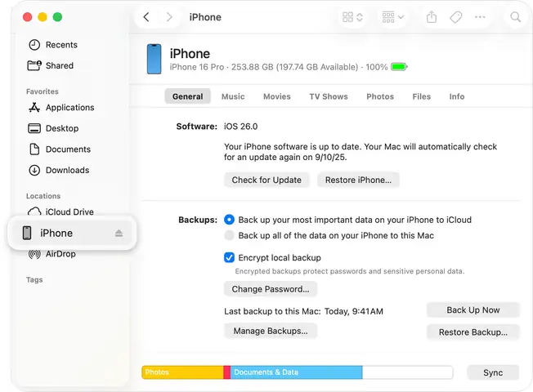The width and height of the screenshot is (533, 392).
Task: Go back with the left chevron
Action: 146,17
